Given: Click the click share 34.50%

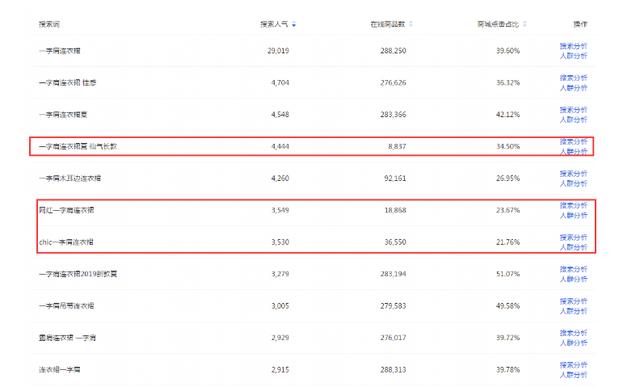Looking at the screenshot, I should [x=508, y=146].
